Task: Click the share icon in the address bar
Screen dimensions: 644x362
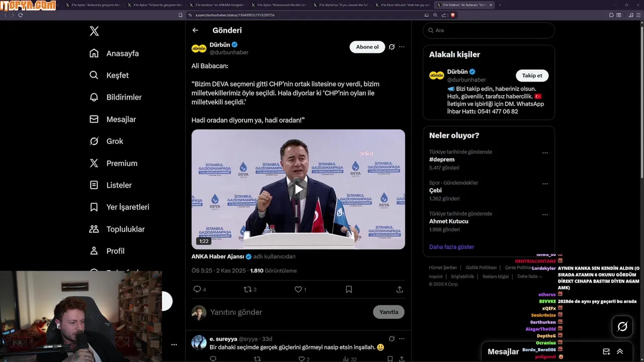Action: [x=443, y=15]
